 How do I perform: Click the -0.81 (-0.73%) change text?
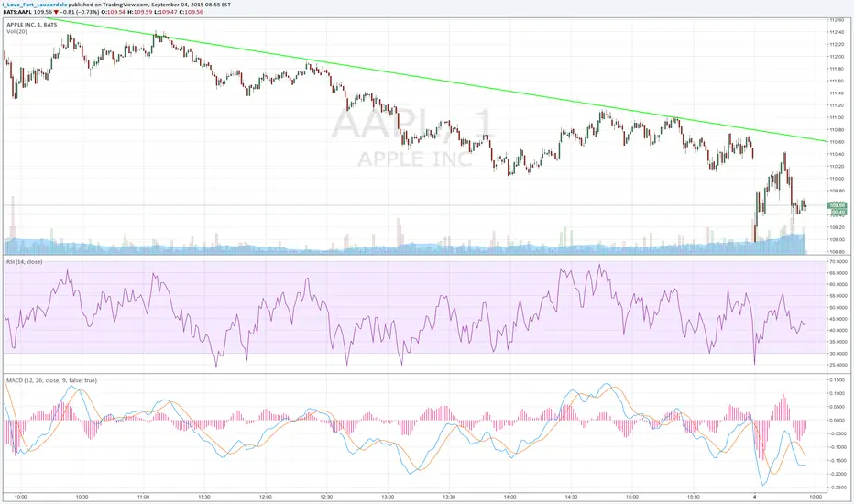[80, 11]
